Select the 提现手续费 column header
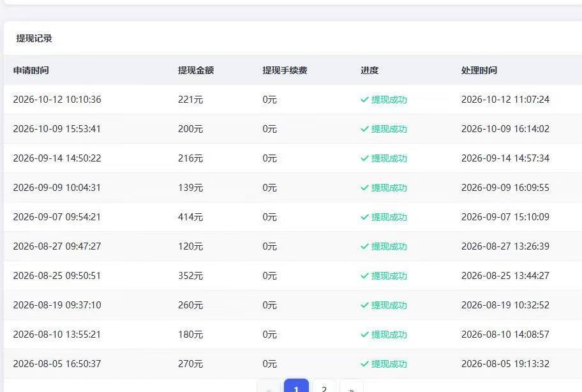The height and width of the screenshot is (392, 582). tap(285, 70)
